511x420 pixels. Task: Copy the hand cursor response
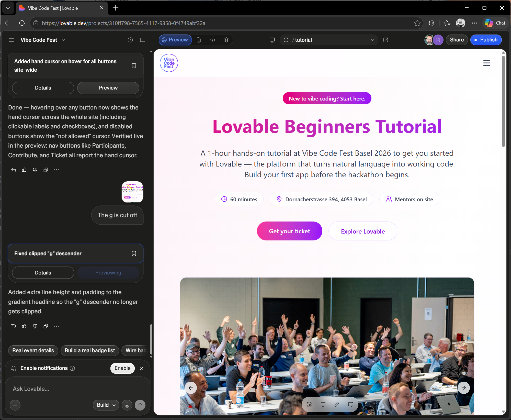click(x=46, y=170)
